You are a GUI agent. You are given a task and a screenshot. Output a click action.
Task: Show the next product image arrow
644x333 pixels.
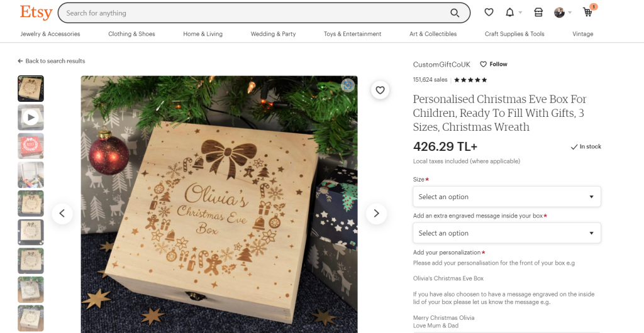click(376, 213)
